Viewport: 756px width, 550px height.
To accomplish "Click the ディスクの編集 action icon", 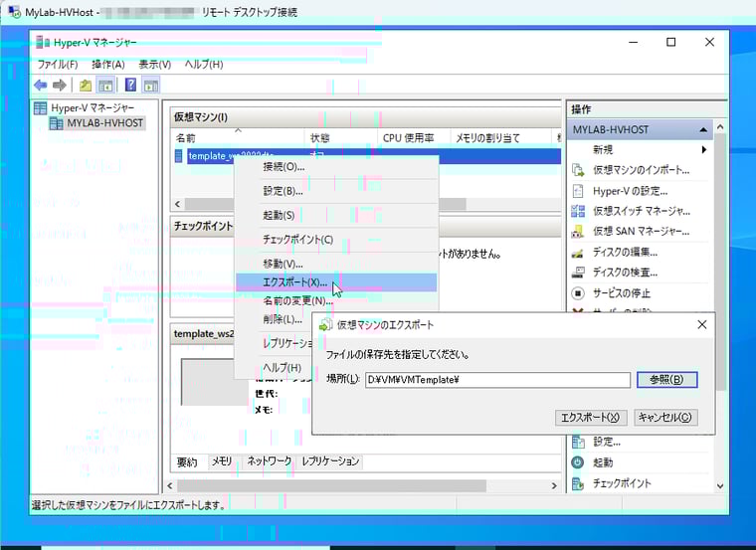I will point(578,253).
